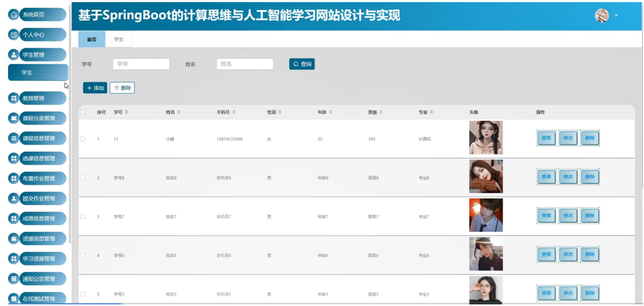Open the user dropdown arrow beside avatar
Screen dimensions: 644x306
616,16
